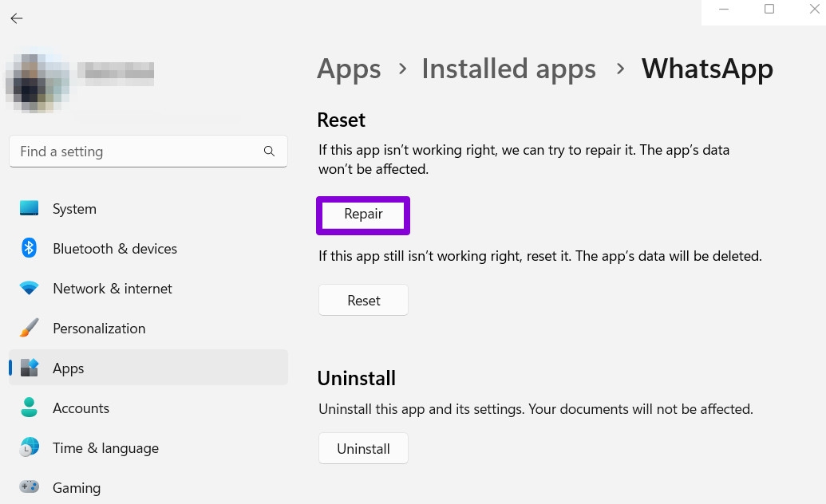
Task: Open Personalization via the paintbrush icon
Action: click(x=29, y=328)
